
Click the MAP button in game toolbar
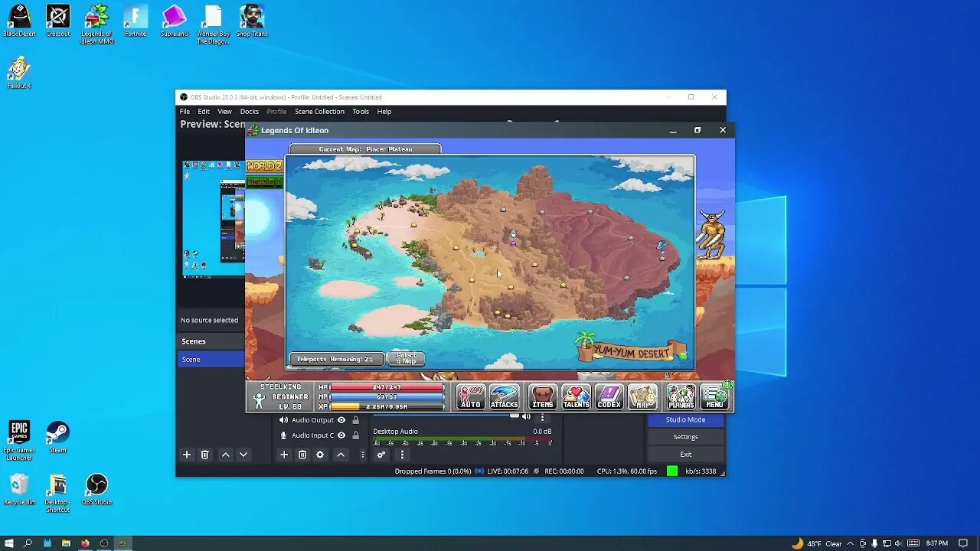click(x=642, y=396)
